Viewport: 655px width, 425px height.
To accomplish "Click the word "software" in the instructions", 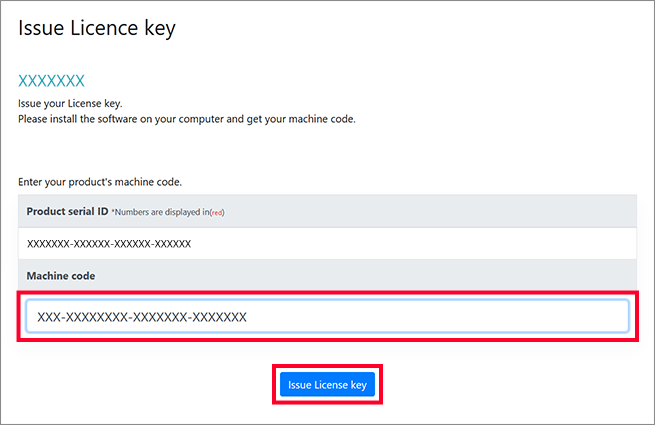I will click(115, 119).
